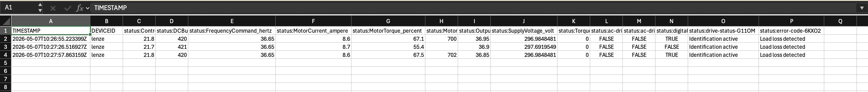Select the DEVICEID header cell
Viewport: 868px width, 92px height.
pyautogui.click(x=106, y=31)
